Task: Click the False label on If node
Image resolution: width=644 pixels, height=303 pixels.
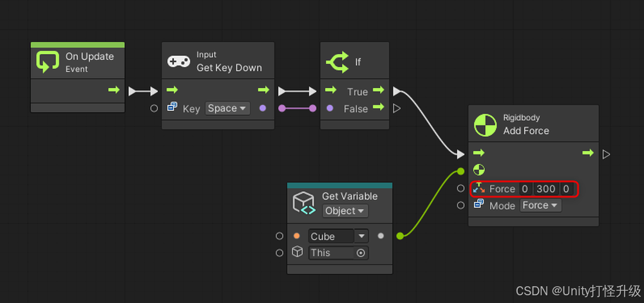Action: 355,109
